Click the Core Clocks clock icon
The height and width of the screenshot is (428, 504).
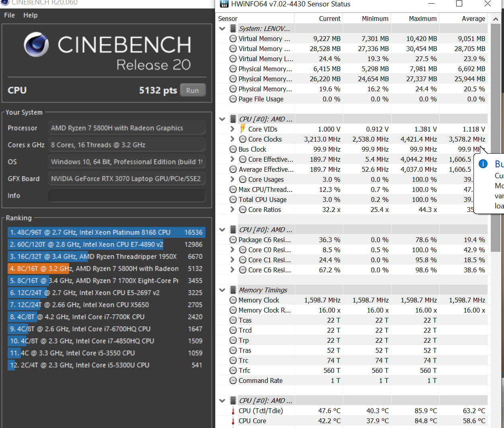coord(243,139)
